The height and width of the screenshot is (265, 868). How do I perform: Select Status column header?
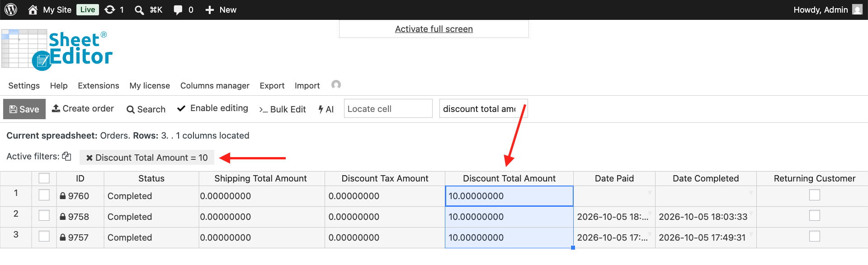(151, 178)
